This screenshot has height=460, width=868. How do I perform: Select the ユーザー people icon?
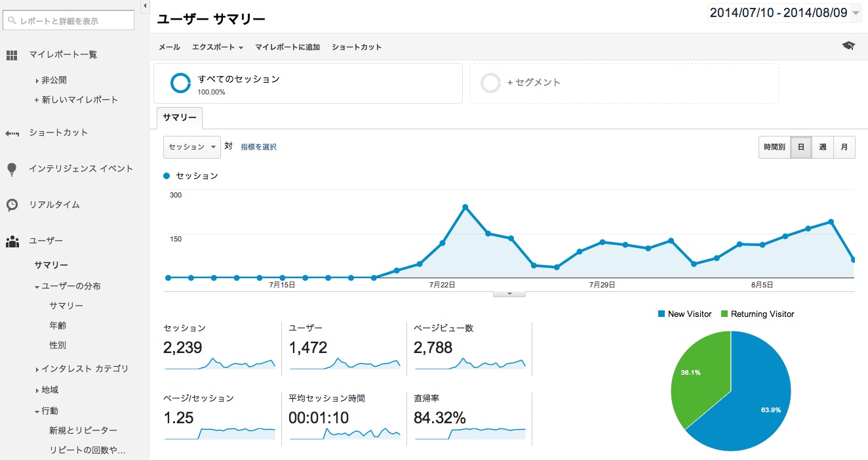(x=12, y=240)
